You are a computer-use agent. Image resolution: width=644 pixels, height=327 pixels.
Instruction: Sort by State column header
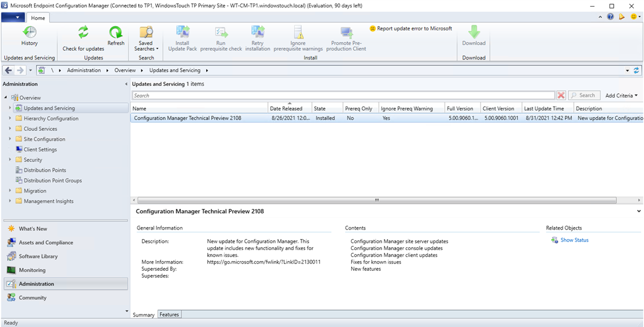[327, 108]
